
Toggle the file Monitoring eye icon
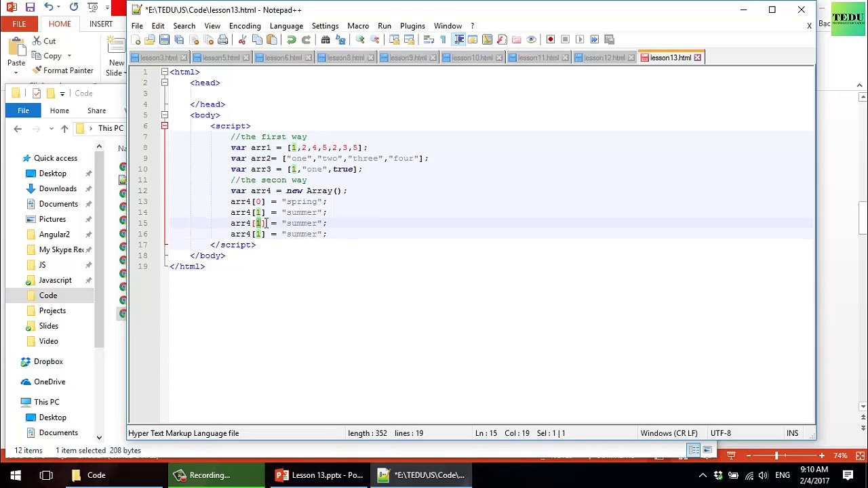pos(532,40)
